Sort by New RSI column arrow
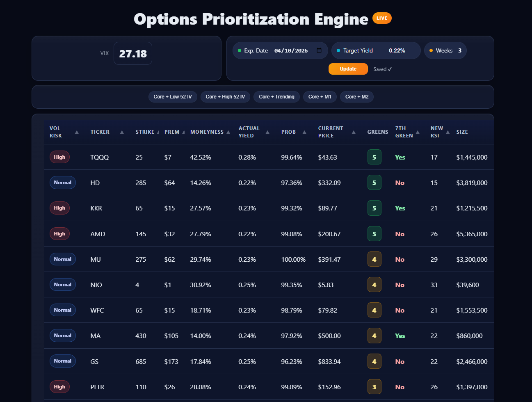This screenshot has height=402, width=532. (x=448, y=132)
